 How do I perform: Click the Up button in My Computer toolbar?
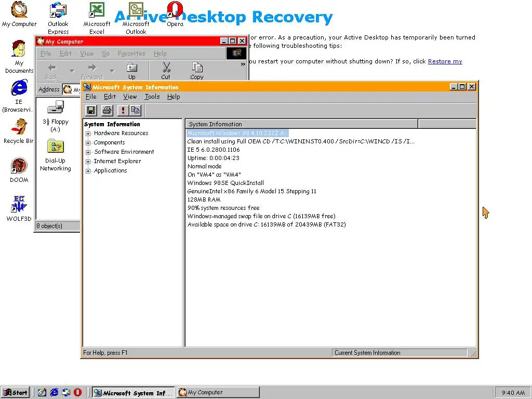[131, 71]
